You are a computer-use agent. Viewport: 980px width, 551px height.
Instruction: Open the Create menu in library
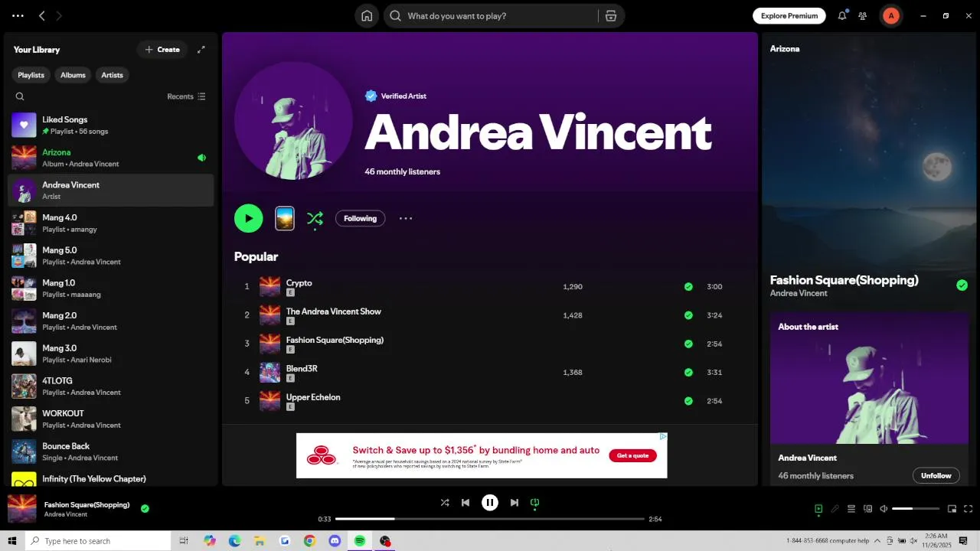pyautogui.click(x=162, y=50)
